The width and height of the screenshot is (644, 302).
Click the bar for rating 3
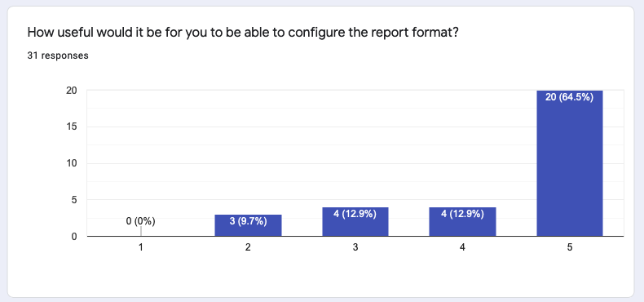(355, 222)
